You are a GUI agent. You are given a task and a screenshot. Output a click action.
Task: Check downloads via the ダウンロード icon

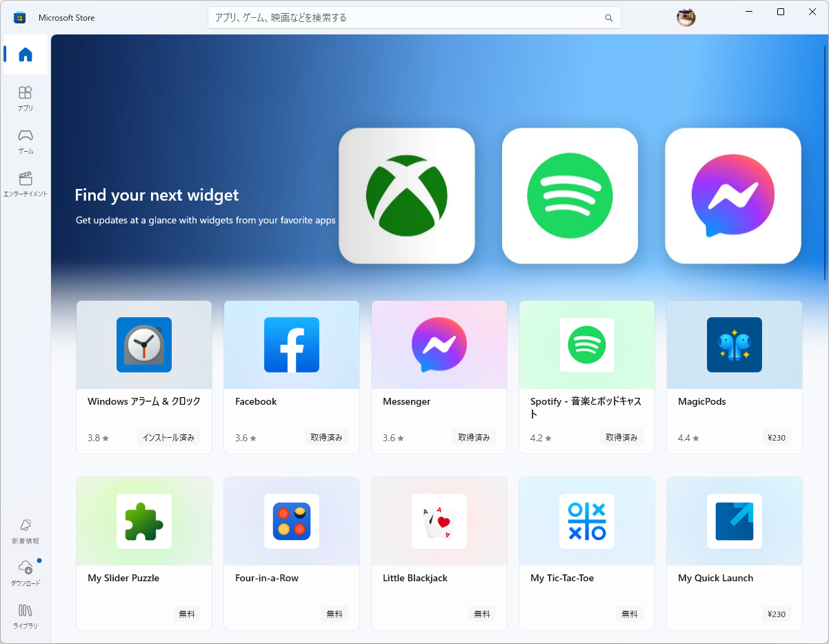[x=25, y=572]
